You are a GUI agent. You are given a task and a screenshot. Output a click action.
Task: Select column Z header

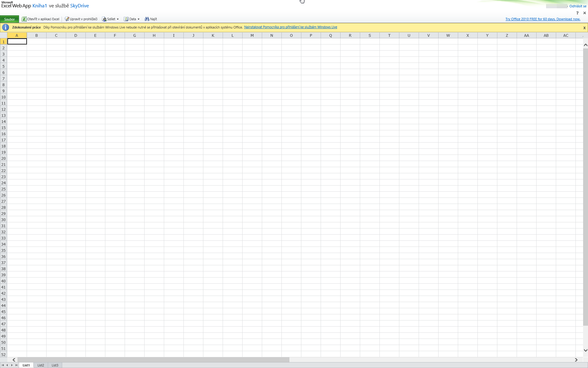click(x=507, y=36)
